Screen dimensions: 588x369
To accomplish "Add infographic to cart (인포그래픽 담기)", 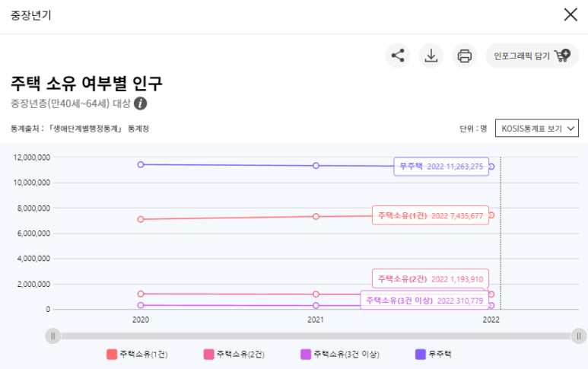I will pos(532,56).
